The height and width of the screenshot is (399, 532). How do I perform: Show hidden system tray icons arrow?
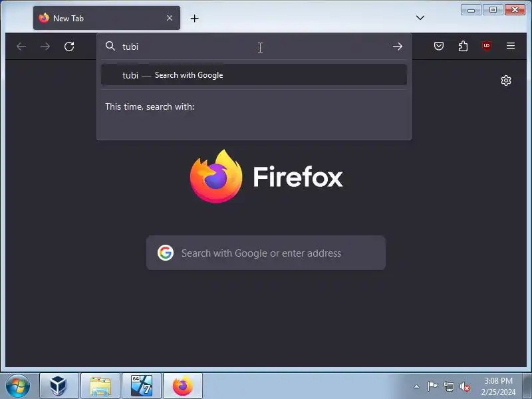[417, 386]
